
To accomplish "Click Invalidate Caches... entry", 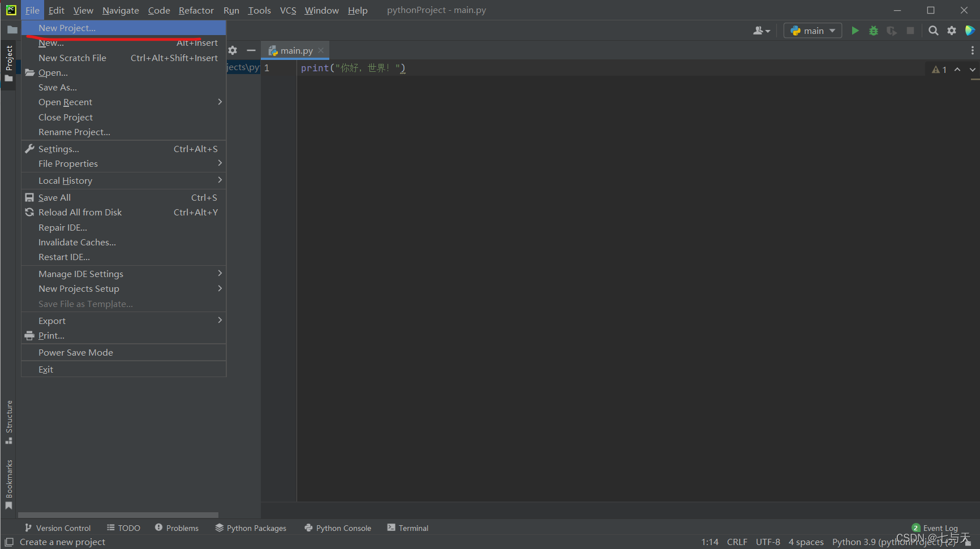I will click(124, 242).
